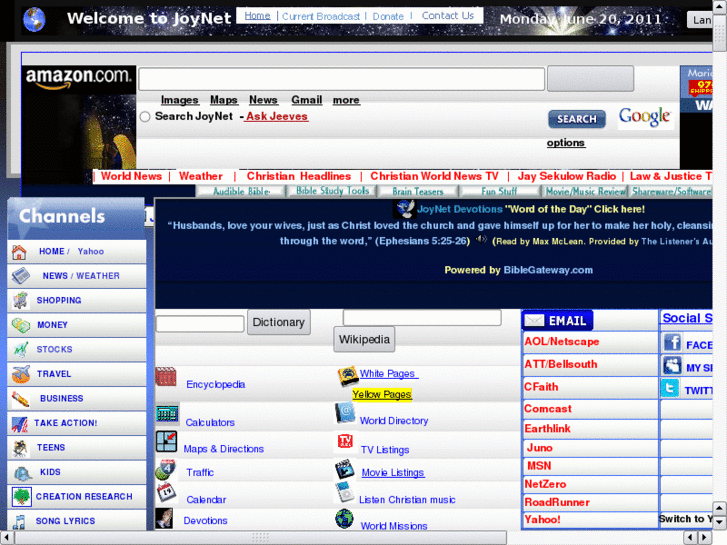Play the verse audio speaker icon
The width and height of the screenshot is (727, 545).
[481, 239]
